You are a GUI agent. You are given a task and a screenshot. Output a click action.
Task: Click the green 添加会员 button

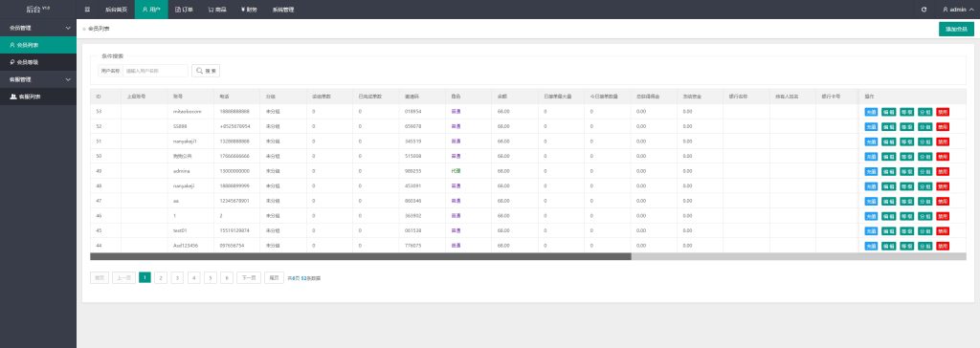956,29
